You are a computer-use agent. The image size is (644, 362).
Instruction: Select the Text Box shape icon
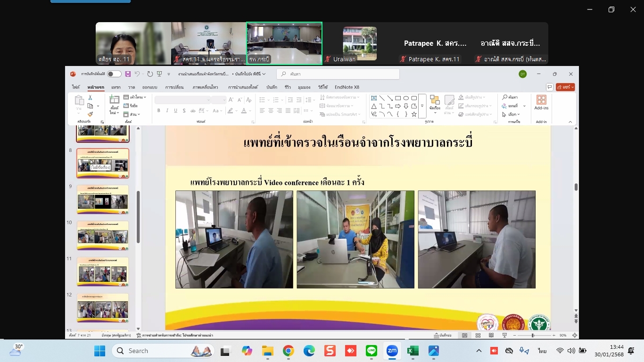(x=374, y=98)
